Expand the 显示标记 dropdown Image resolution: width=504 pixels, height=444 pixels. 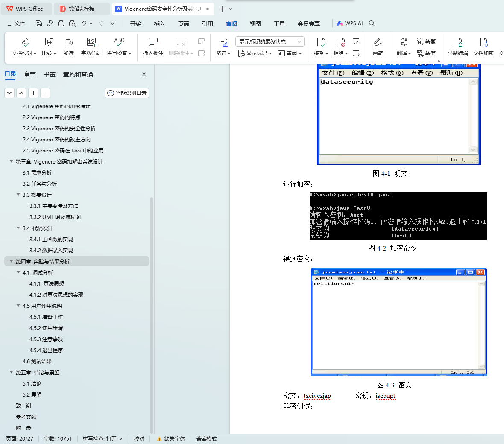click(255, 53)
